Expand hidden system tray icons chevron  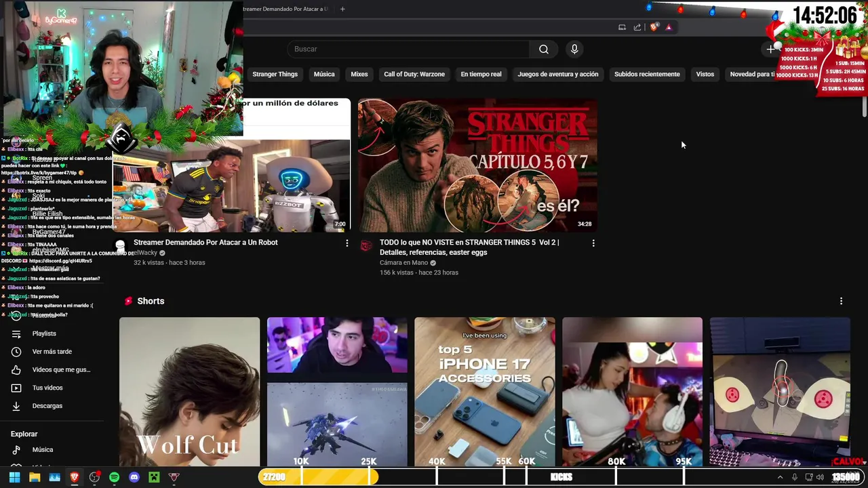[x=780, y=477]
